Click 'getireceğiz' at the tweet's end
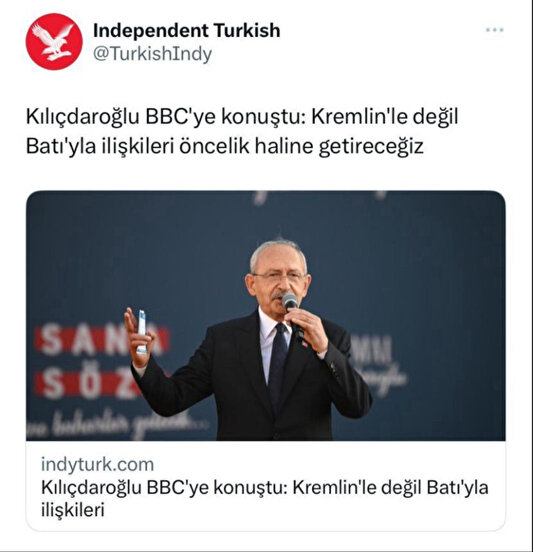The width and height of the screenshot is (533, 552). click(371, 146)
